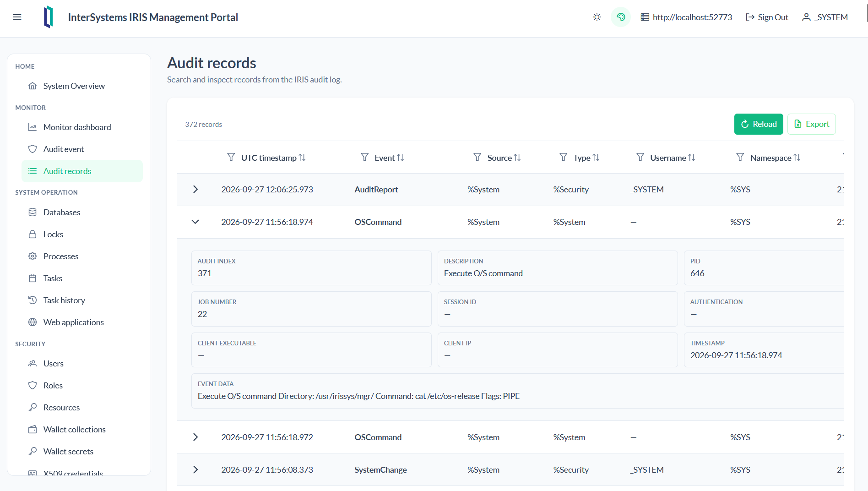Screen dimensions: 868x491
Task: Open the Type column filter
Action: point(564,158)
